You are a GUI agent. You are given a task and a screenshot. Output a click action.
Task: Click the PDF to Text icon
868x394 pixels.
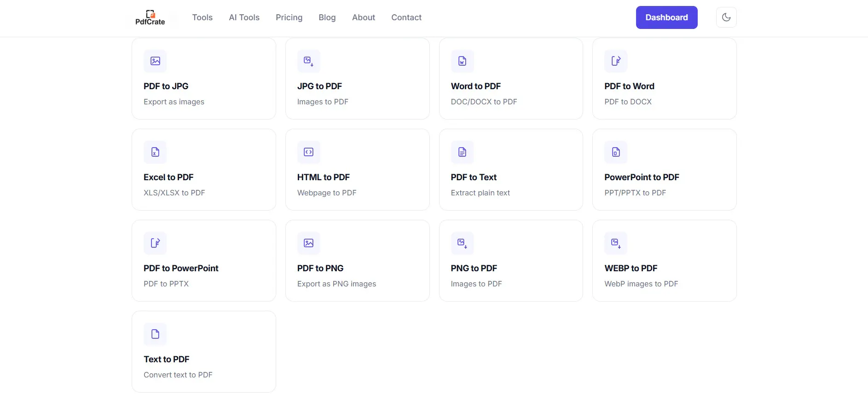(x=463, y=152)
